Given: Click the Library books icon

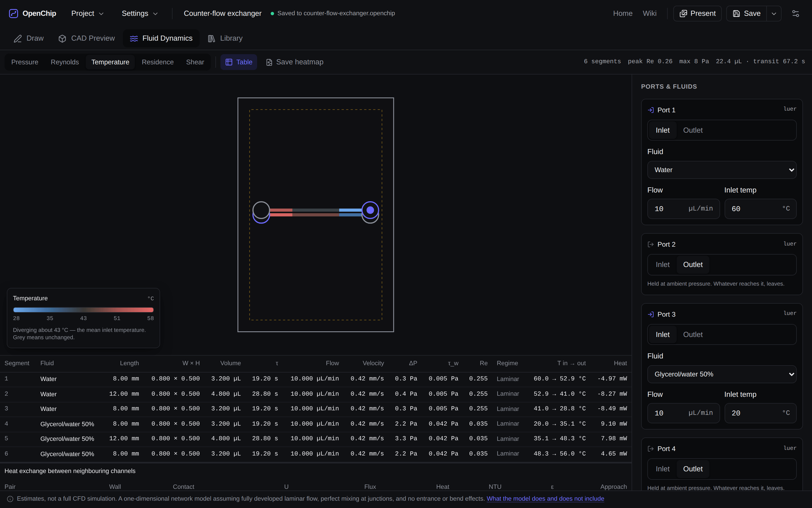Looking at the screenshot, I should (x=211, y=39).
